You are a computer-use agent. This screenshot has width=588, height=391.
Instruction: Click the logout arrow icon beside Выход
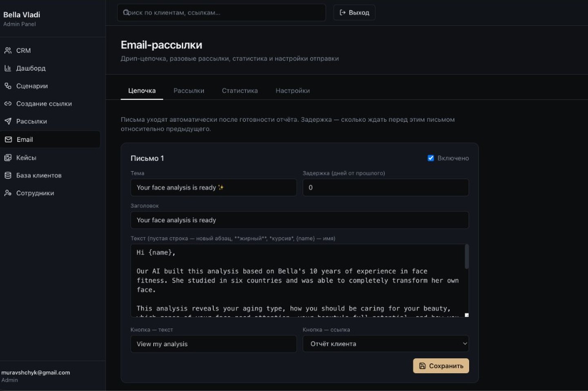coord(343,13)
